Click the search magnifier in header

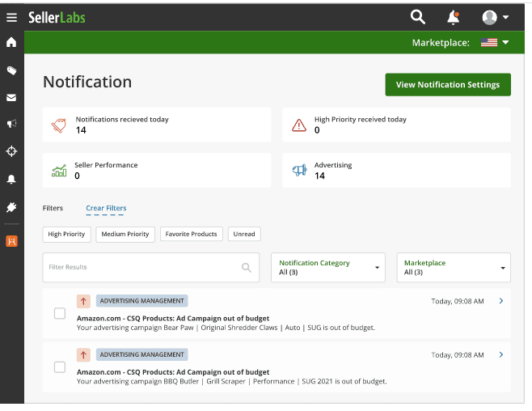pyautogui.click(x=417, y=17)
